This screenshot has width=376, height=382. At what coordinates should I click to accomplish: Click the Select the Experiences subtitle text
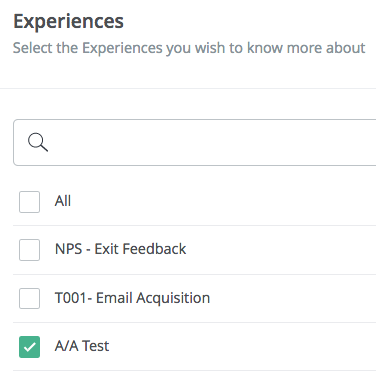189,48
